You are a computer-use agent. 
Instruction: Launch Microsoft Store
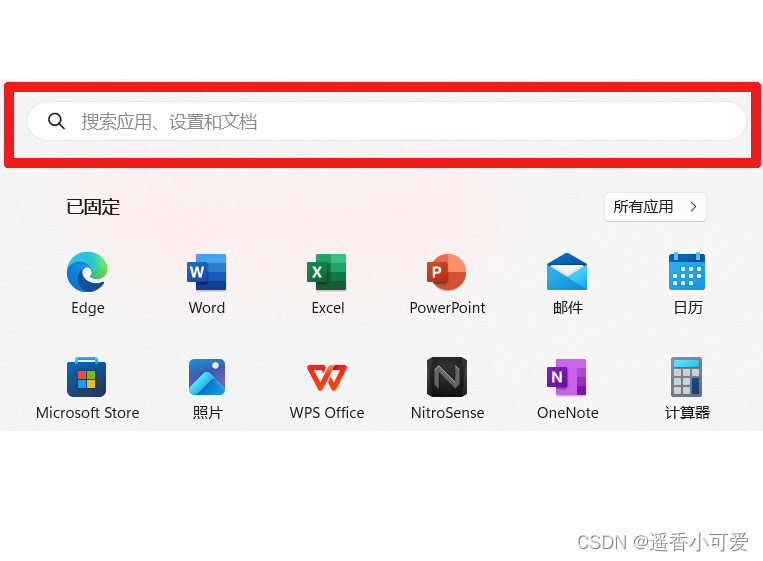pos(88,389)
